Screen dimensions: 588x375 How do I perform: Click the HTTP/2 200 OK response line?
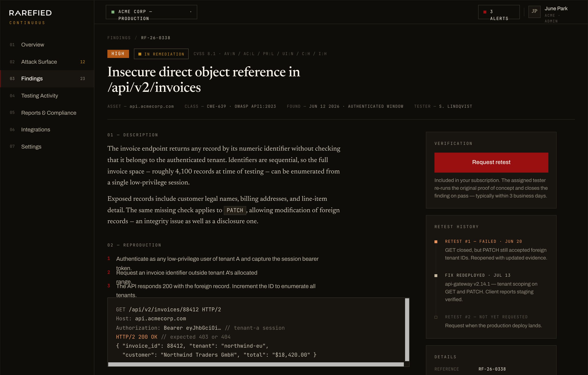[137, 337]
